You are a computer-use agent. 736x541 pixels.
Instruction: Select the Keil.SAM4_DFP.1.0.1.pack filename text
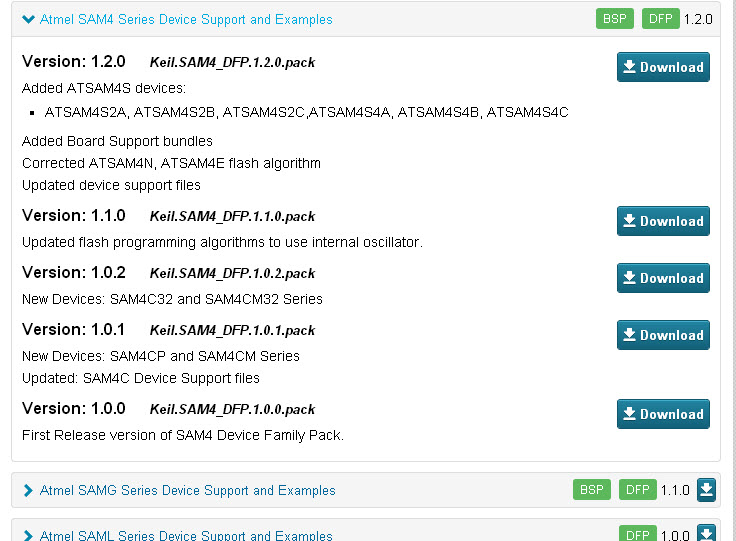(x=232, y=330)
